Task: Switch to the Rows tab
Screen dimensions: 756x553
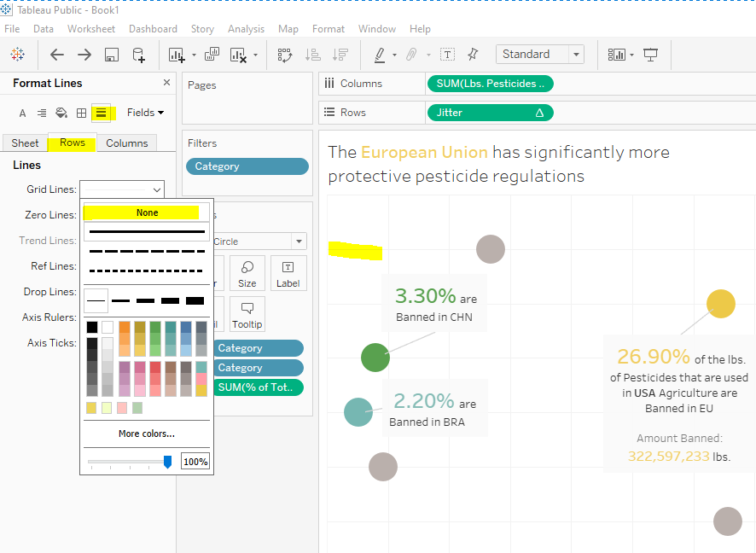Action: coord(73,143)
